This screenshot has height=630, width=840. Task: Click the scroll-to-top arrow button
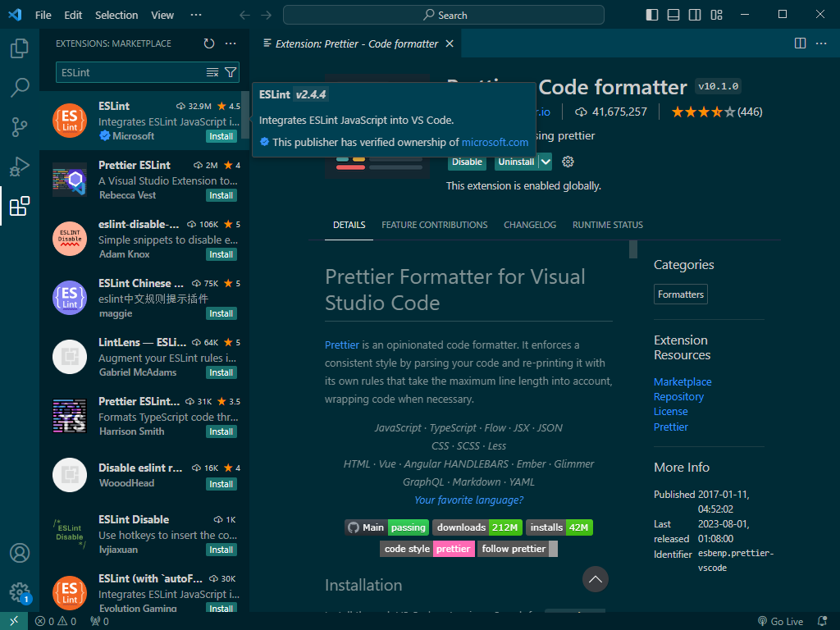[596, 579]
